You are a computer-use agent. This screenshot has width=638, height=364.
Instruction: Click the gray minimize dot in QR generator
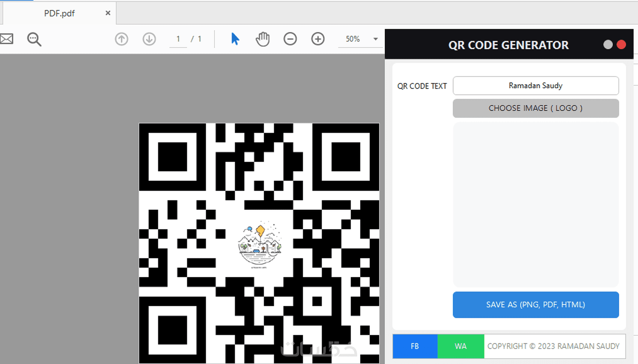(x=608, y=45)
